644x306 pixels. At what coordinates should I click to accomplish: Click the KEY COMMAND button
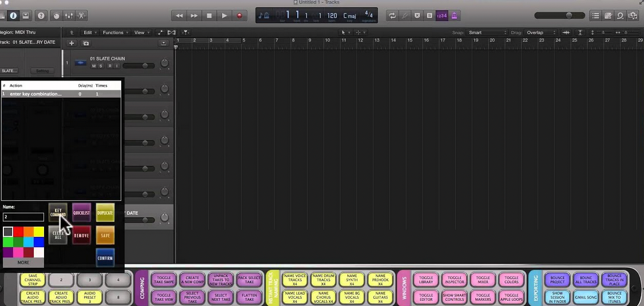[x=58, y=213]
